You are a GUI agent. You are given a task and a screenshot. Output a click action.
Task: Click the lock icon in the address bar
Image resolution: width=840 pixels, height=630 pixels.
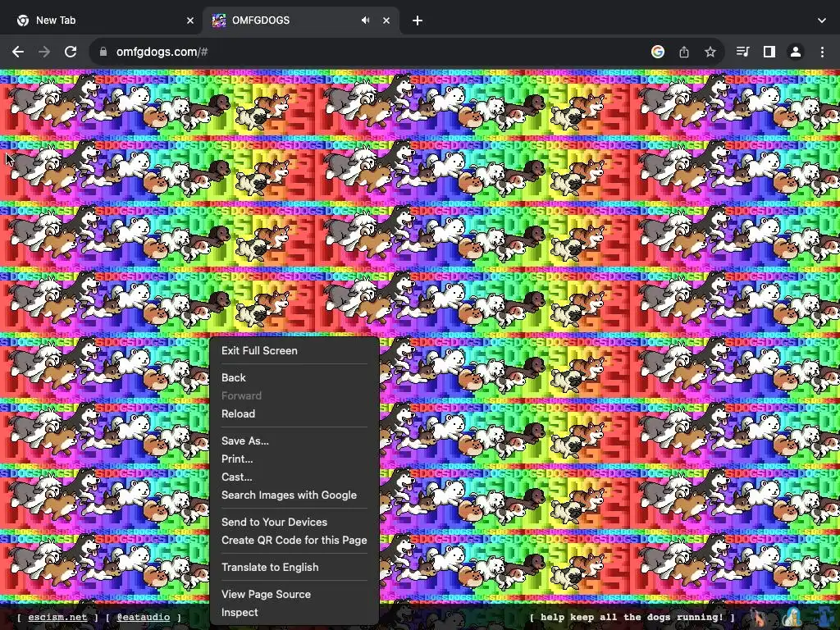tap(103, 52)
